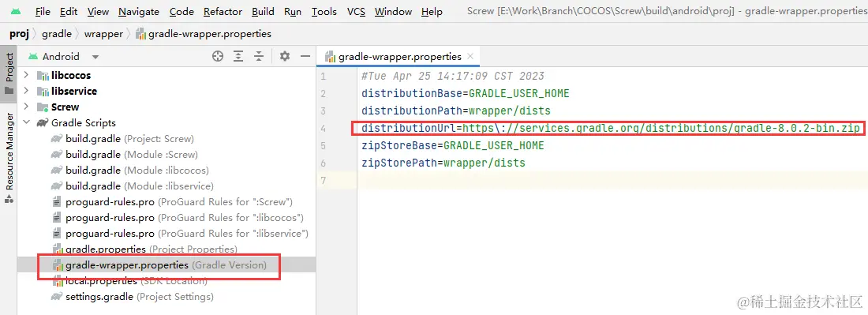This screenshot has width=868, height=315.
Task: Select build.gradle (Module :libcocos)
Action: pos(137,170)
